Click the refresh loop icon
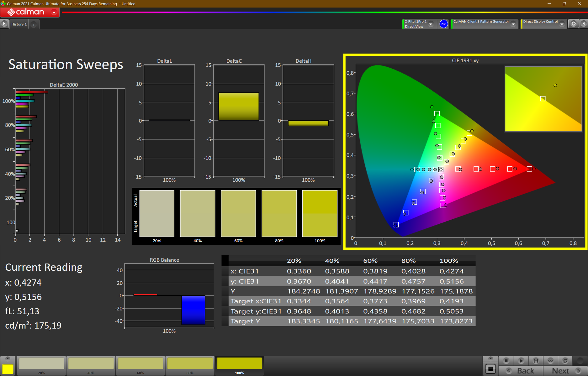This screenshot has height=376, width=588. (565, 361)
